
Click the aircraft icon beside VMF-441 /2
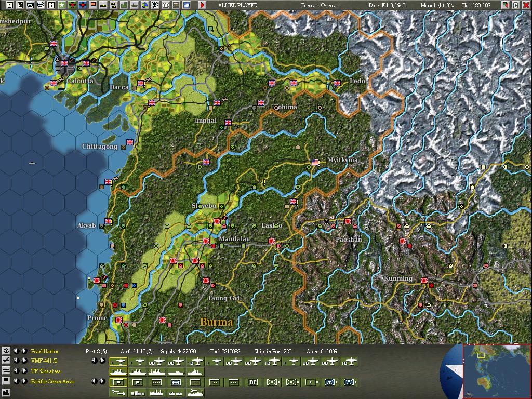(x=6, y=361)
